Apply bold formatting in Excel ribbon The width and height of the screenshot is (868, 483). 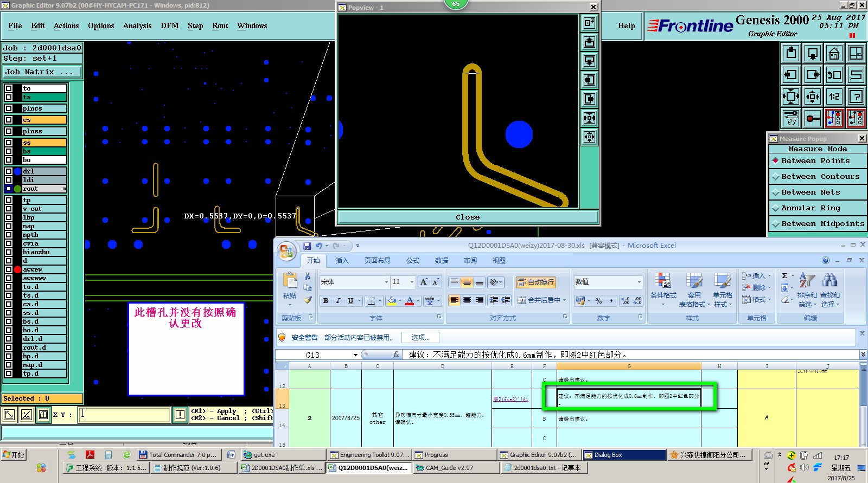pyautogui.click(x=325, y=300)
